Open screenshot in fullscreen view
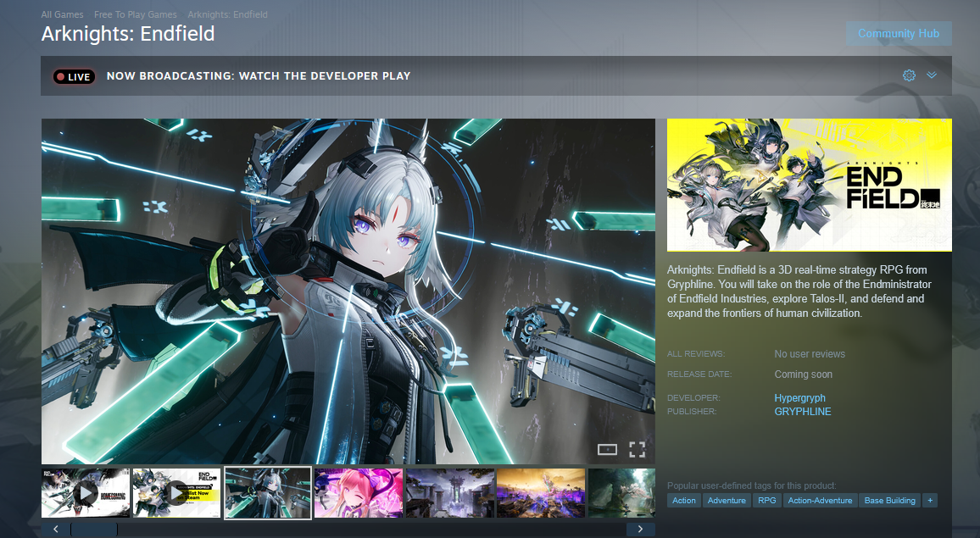 637,449
